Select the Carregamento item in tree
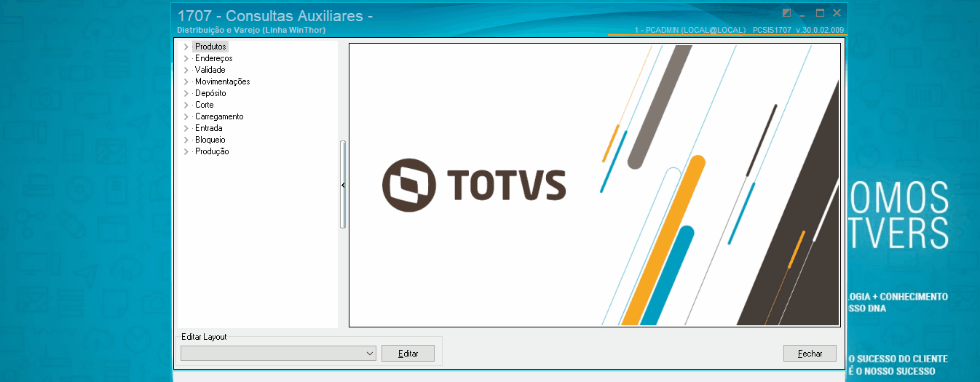Image resolution: width=980 pixels, height=382 pixels. point(219,116)
